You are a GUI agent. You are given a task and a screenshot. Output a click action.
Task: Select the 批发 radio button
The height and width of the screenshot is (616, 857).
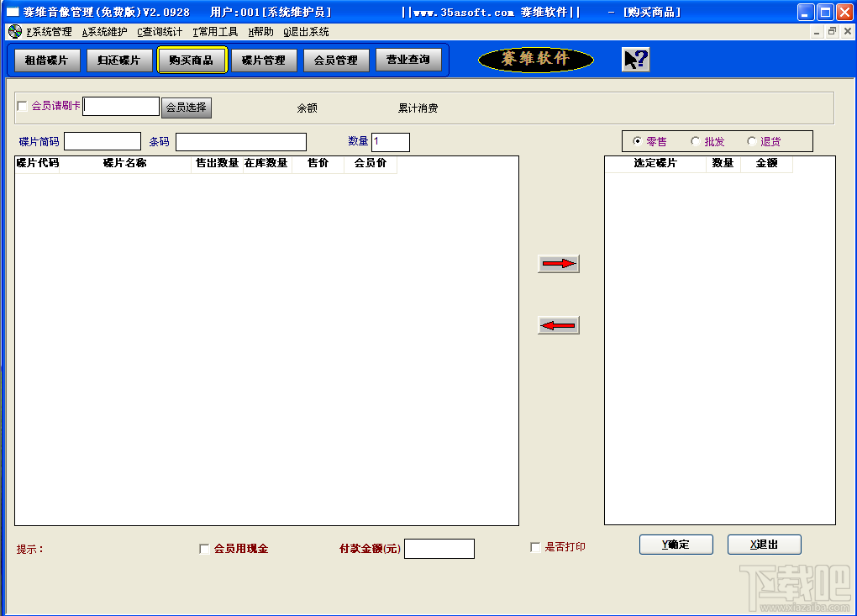(x=695, y=141)
